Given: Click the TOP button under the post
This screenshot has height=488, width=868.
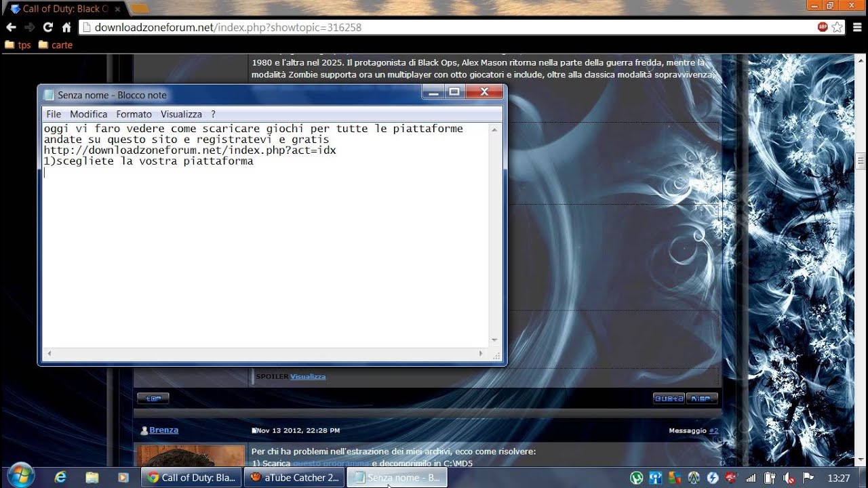Looking at the screenshot, I should point(153,399).
